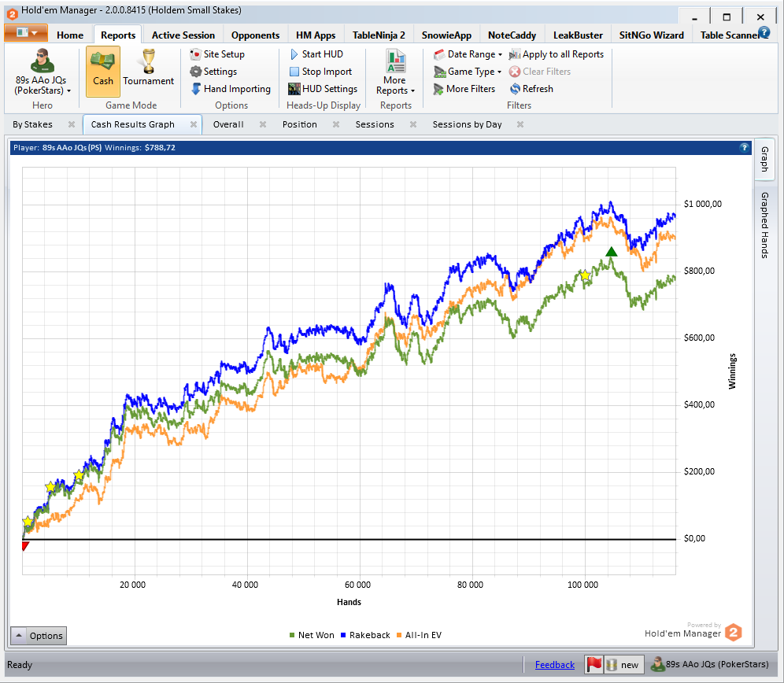Open the TableNinja 2 tab
Image resolution: width=784 pixels, height=683 pixels.
tap(379, 35)
